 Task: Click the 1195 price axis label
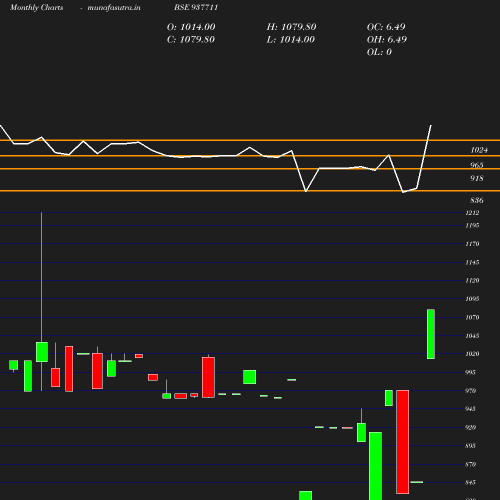(x=472, y=226)
